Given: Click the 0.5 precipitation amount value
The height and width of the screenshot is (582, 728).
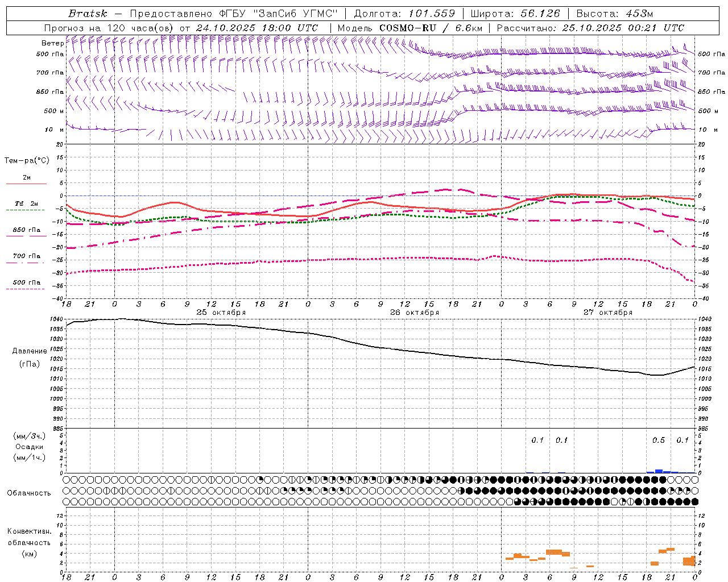Looking at the screenshot, I should pos(659,440).
